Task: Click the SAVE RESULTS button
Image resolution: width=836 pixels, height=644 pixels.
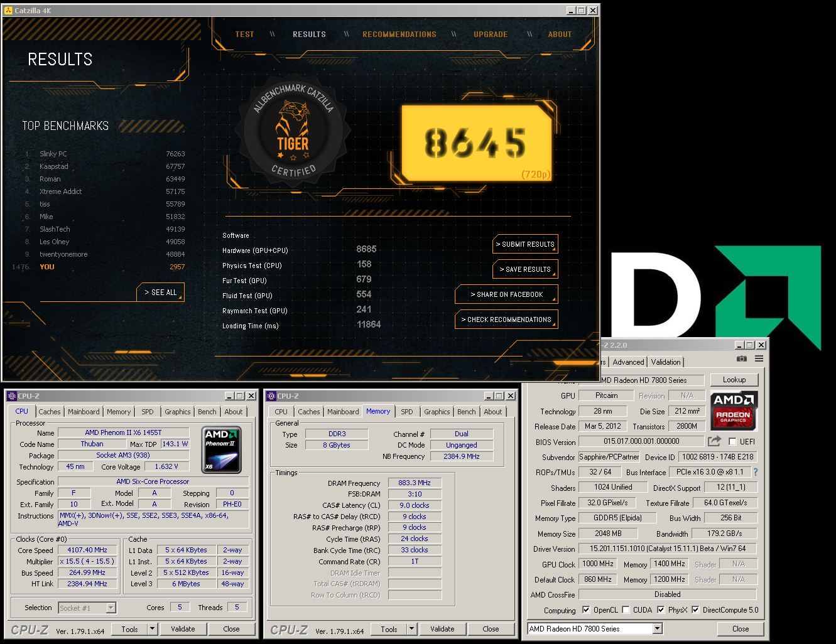Action: click(525, 269)
